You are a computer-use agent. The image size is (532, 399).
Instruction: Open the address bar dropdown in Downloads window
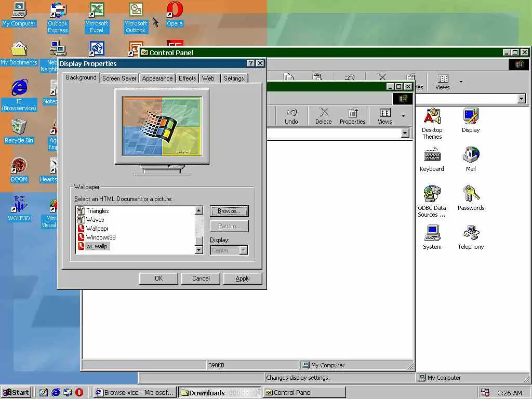405,133
